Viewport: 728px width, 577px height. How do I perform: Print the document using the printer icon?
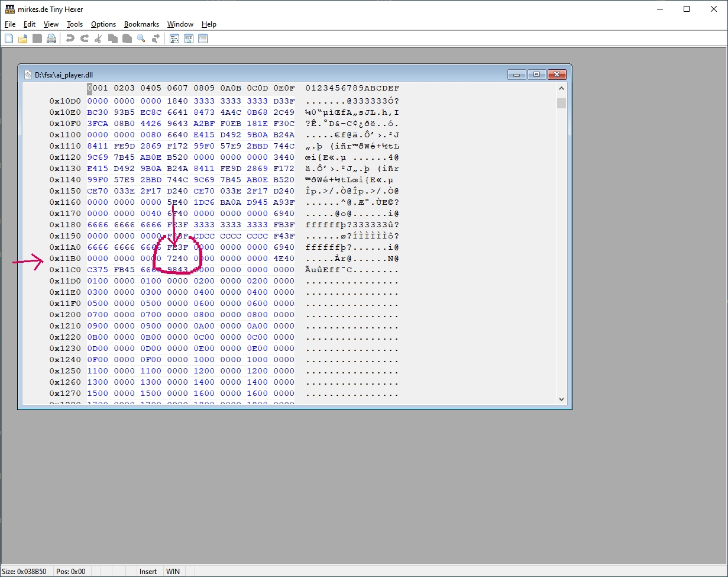tap(51, 39)
